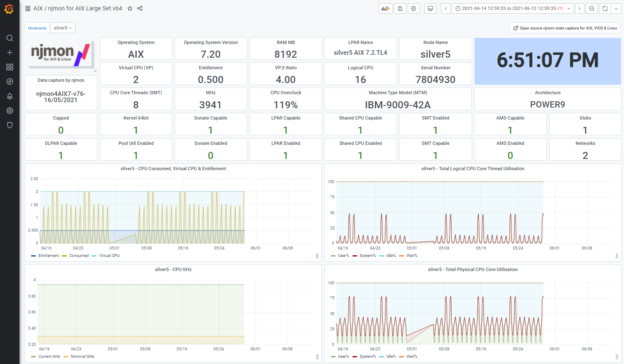
Task: Expand the refresh interval dropdown arrow
Action: tap(616, 8)
